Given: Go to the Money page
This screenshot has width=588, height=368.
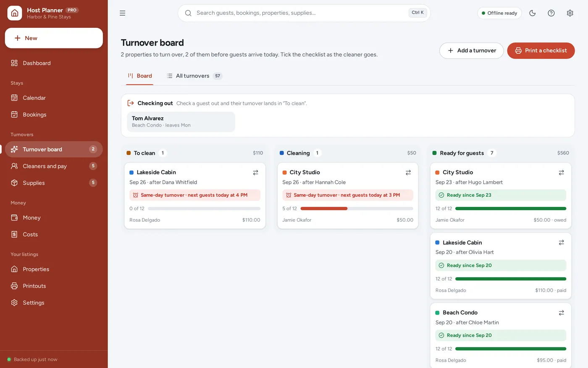Looking at the screenshot, I should [x=54, y=218].
